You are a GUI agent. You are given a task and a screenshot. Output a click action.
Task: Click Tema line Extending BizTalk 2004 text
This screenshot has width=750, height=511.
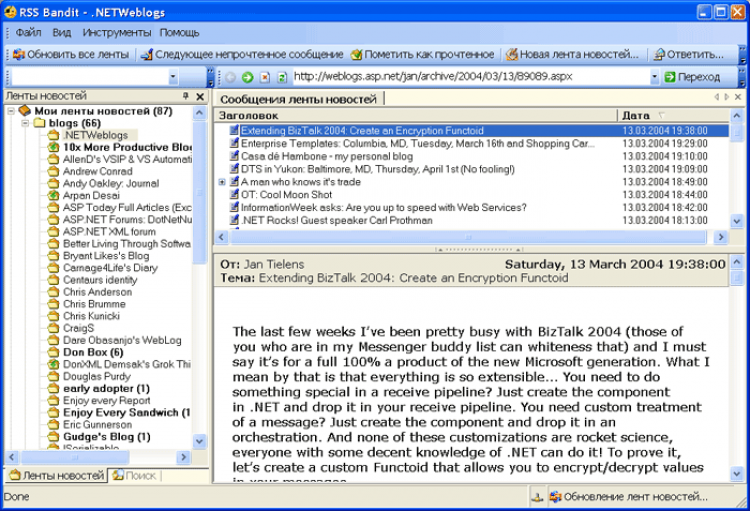(x=413, y=278)
